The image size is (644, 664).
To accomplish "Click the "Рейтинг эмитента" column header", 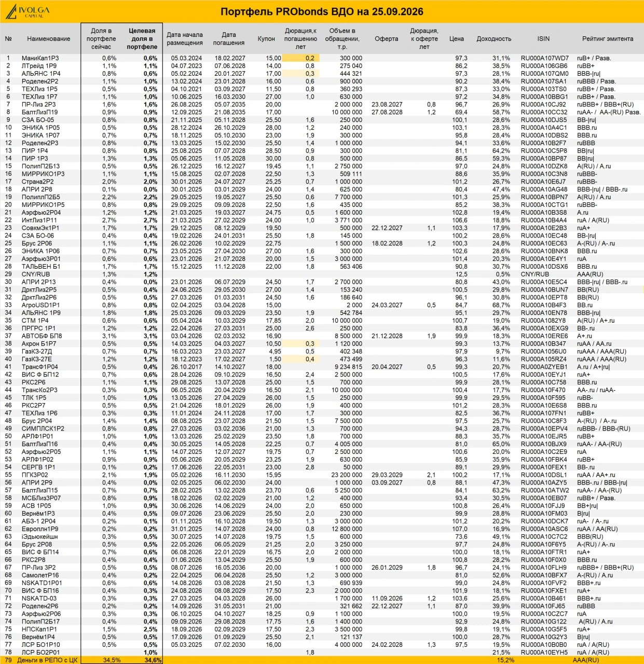I will pos(608,39).
